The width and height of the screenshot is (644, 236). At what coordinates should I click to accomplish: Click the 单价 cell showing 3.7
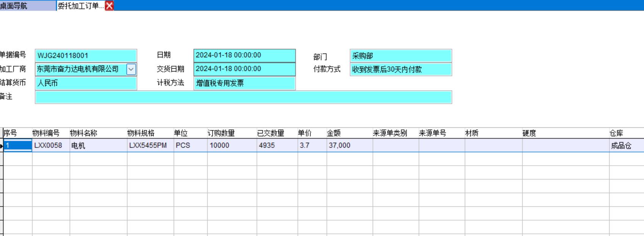point(312,145)
